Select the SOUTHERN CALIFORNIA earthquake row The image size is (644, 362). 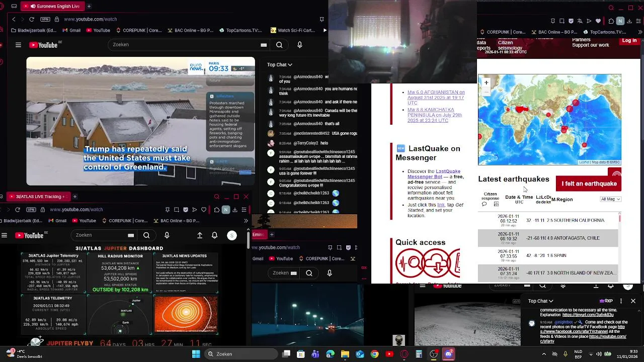pyautogui.click(x=548, y=220)
